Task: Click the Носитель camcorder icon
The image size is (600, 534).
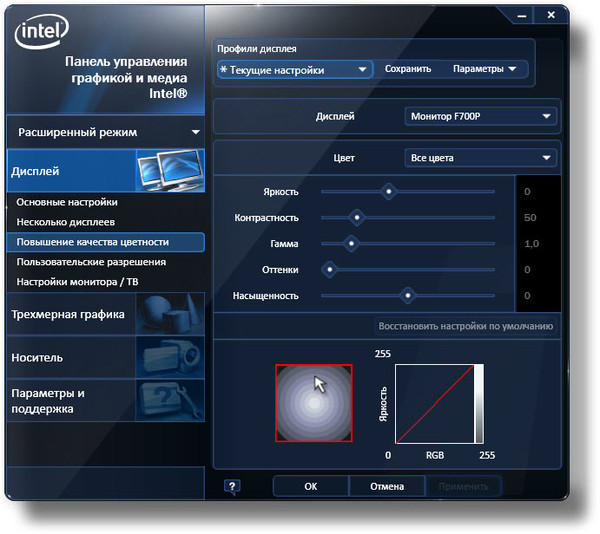Action: click(170, 357)
